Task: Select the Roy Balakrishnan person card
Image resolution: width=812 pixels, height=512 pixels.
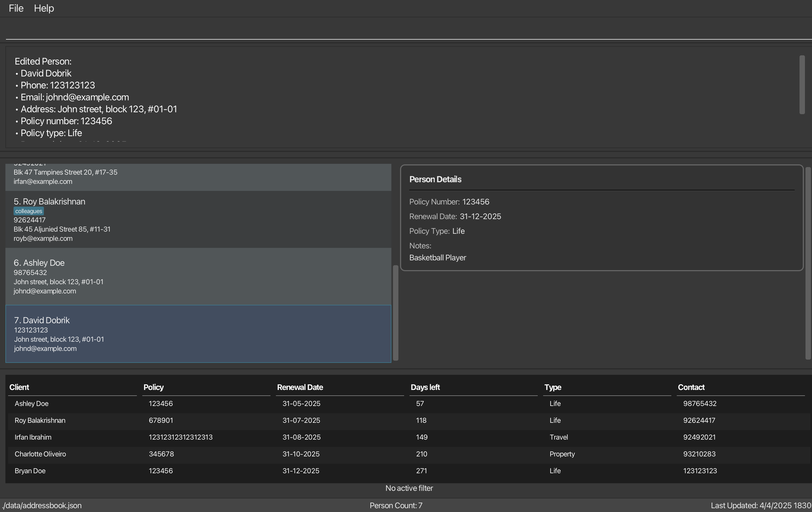Action: [x=198, y=219]
